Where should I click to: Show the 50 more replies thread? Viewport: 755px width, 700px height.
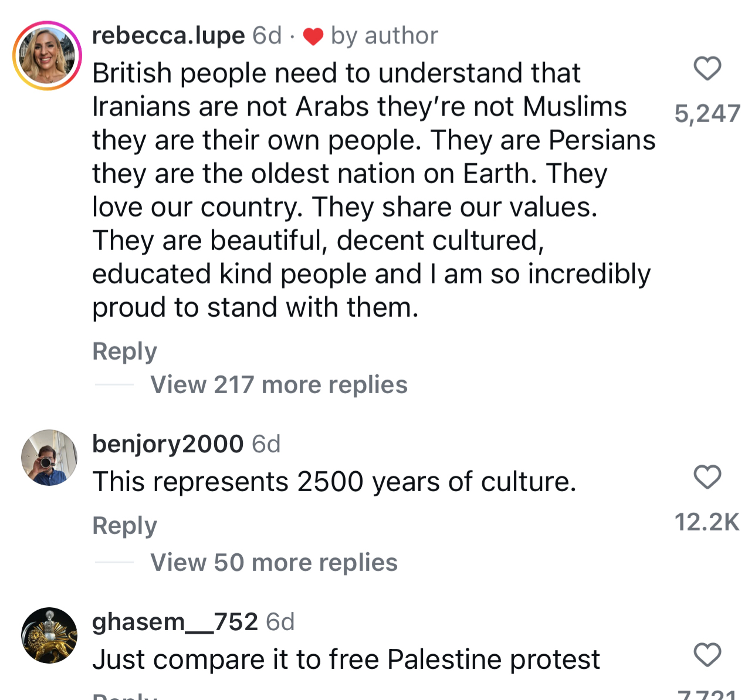pos(274,563)
